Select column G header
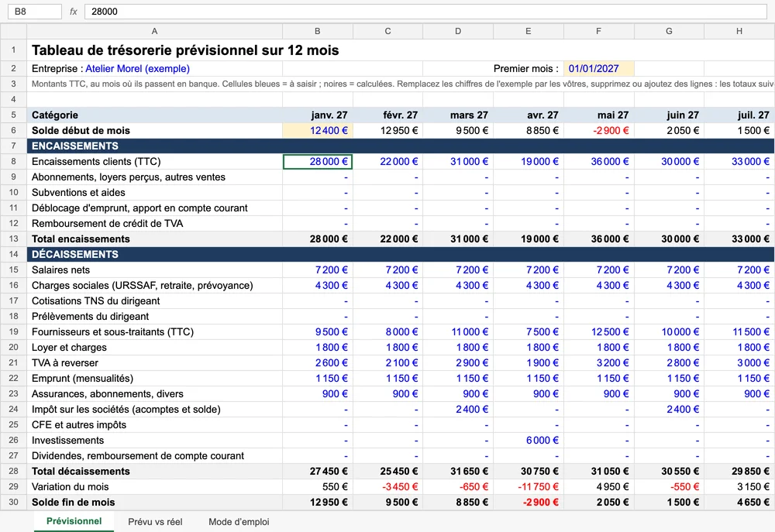 tap(669, 31)
